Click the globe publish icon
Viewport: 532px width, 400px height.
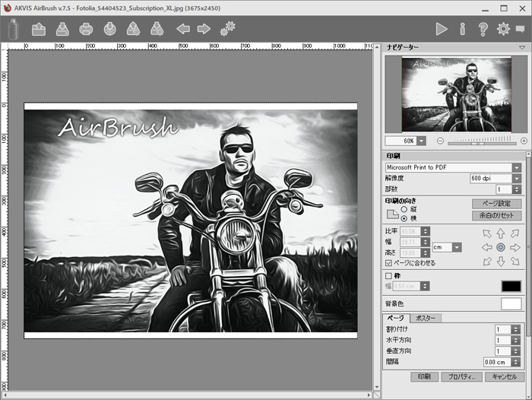tap(110, 29)
